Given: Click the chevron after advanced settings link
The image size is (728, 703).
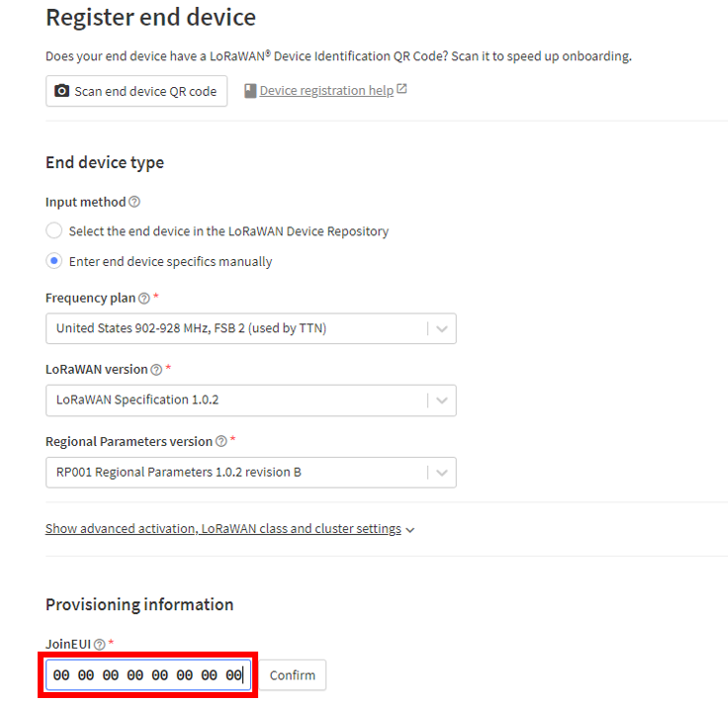Looking at the screenshot, I should [409, 530].
